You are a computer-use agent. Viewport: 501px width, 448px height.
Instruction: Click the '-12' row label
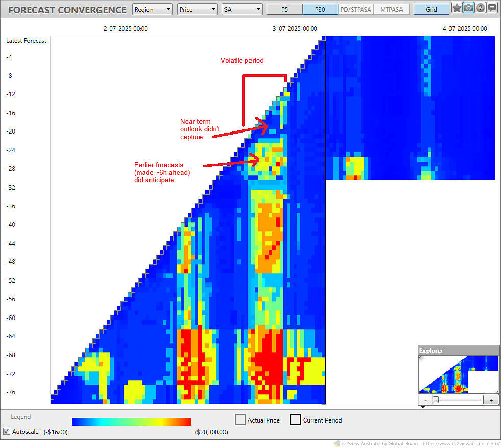click(11, 94)
